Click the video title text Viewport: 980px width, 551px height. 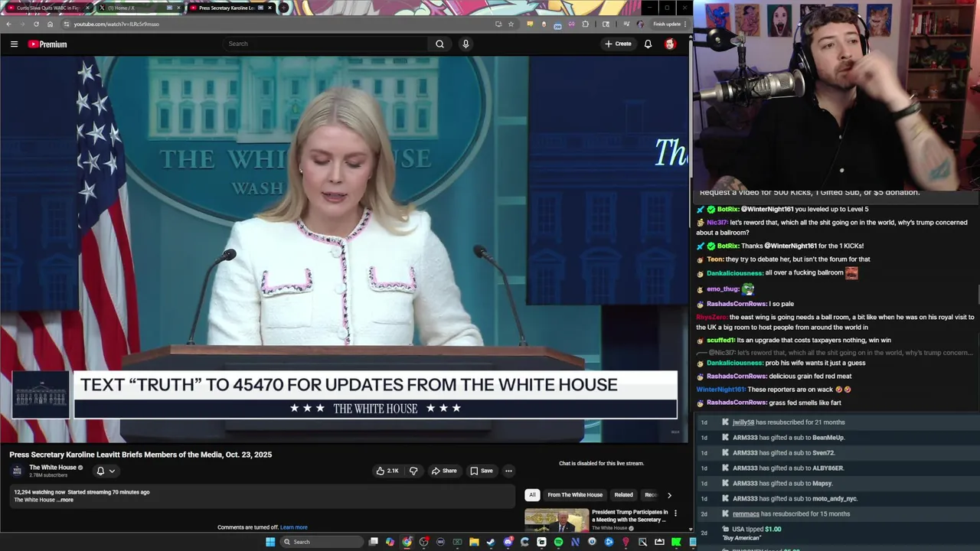click(141, 455)
